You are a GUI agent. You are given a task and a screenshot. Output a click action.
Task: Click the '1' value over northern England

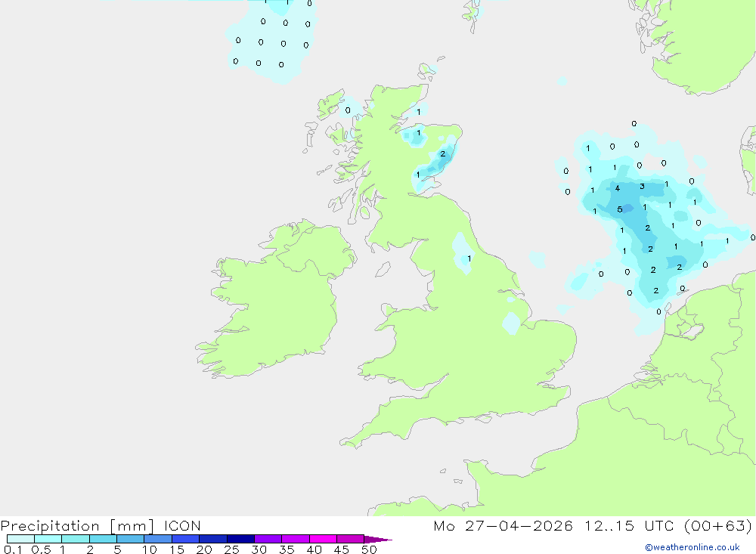click(469, 258)
